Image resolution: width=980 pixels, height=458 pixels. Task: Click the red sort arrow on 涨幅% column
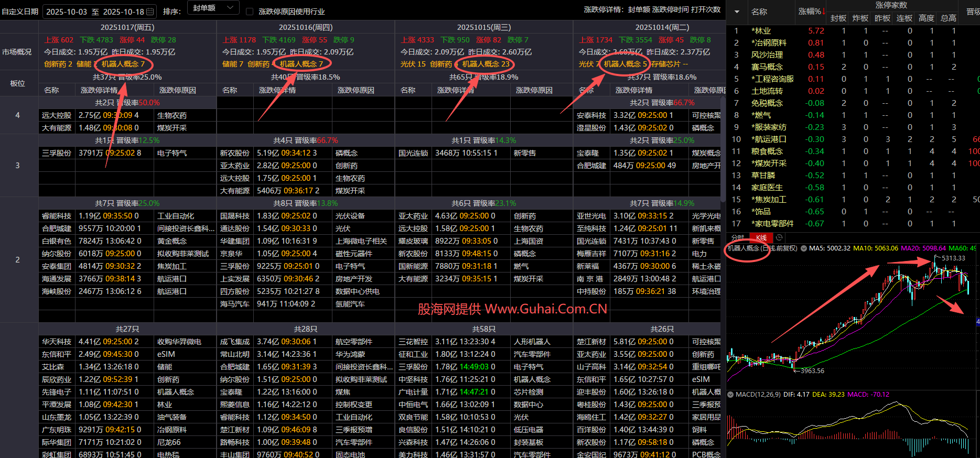click(824, 12)
